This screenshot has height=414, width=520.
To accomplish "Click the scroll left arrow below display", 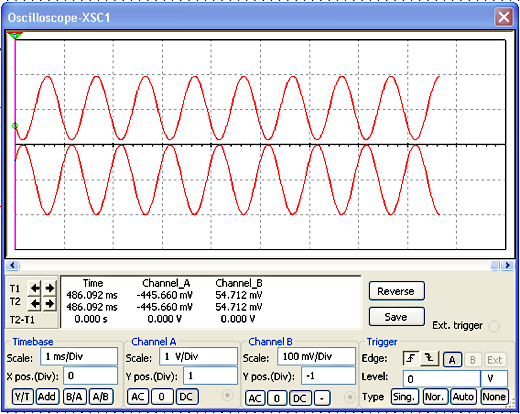I will (x=12, y=265).
